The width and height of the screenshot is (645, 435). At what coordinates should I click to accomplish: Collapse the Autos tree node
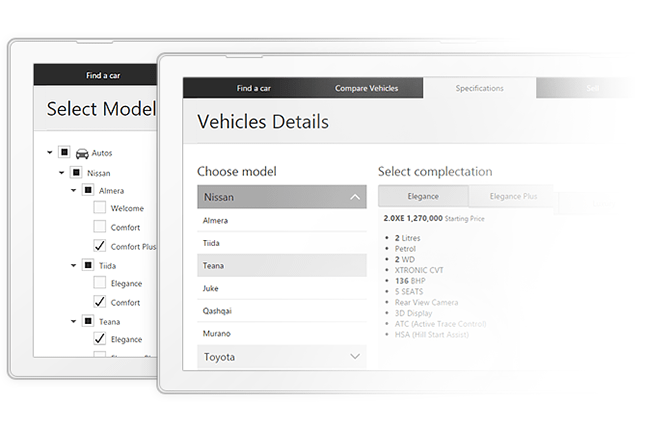(50, 153)
